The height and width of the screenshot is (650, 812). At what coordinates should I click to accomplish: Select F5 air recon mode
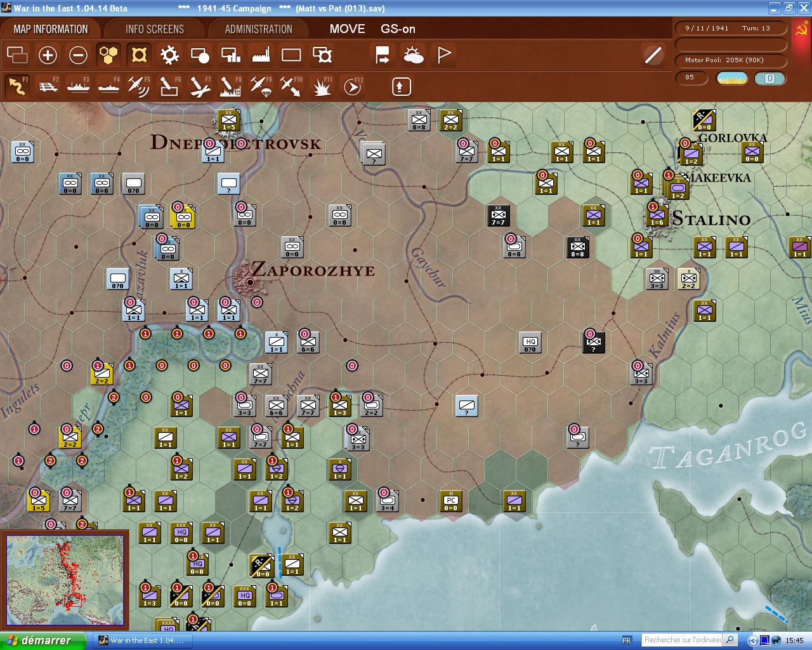coord(138,86)
